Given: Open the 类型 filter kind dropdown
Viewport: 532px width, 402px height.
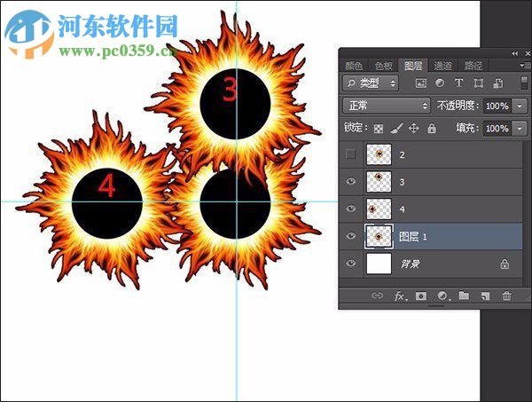Looking at the screenshot, I should point(371,83).
